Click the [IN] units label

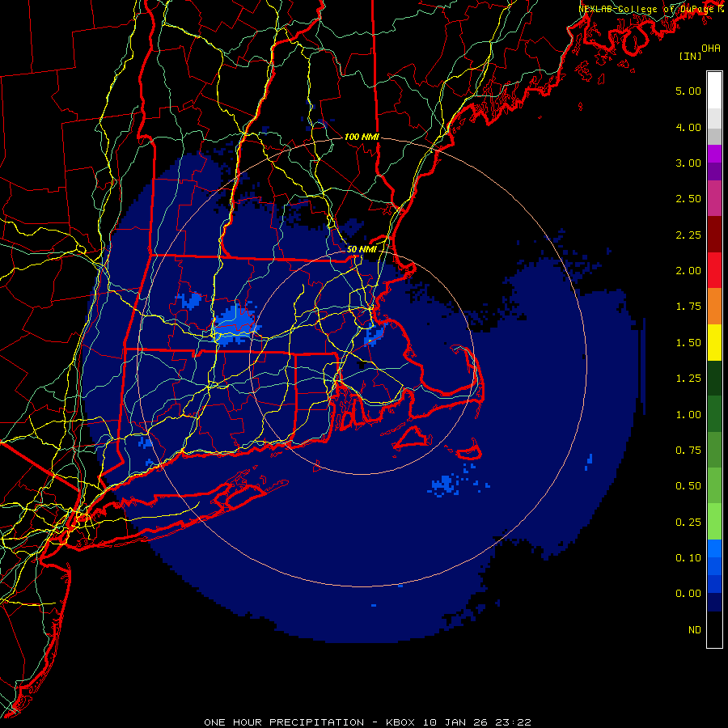[x=691, y=56]
